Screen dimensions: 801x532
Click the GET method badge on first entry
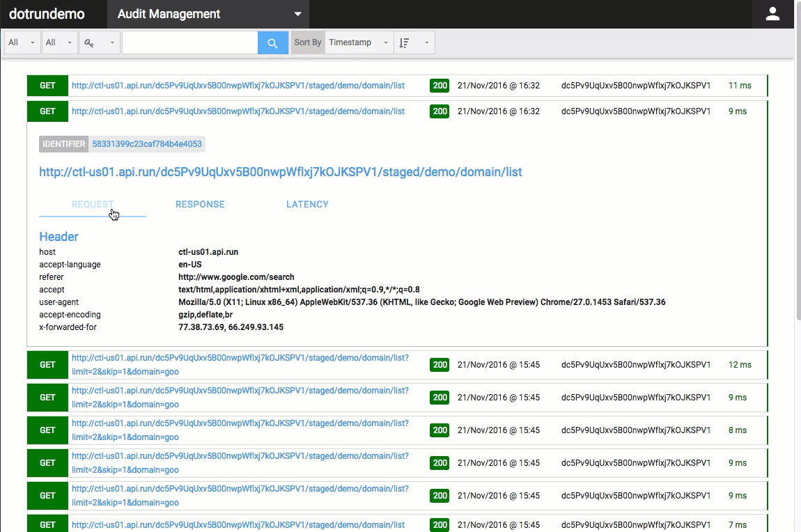click(x=47, y=85)
